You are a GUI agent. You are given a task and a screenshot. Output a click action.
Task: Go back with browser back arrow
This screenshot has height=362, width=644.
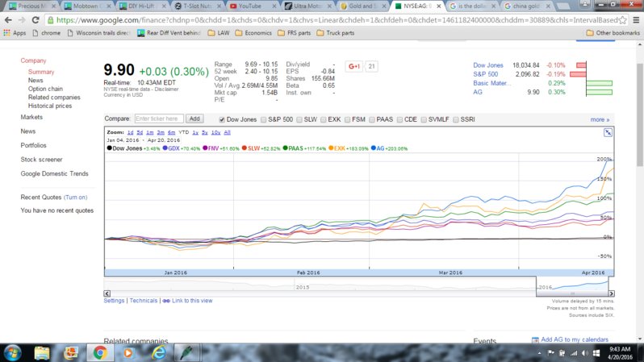click(x=8, y=19)
